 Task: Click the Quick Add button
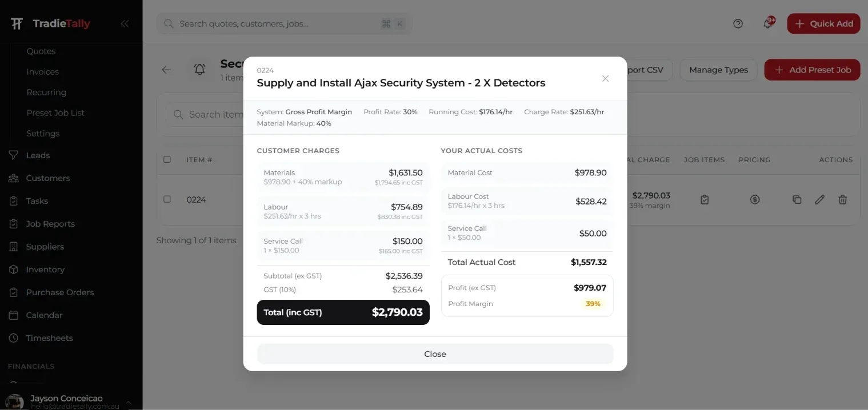(823, 23)
